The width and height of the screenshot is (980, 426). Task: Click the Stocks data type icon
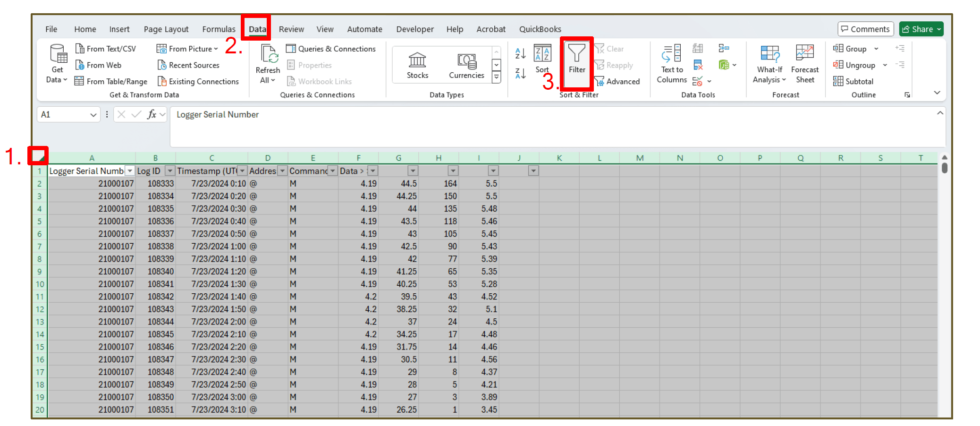point(417,65)
